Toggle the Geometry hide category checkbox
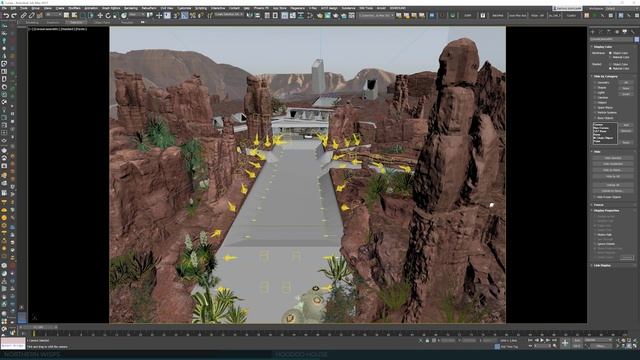The image size is (640, 360). pos(596,82)
